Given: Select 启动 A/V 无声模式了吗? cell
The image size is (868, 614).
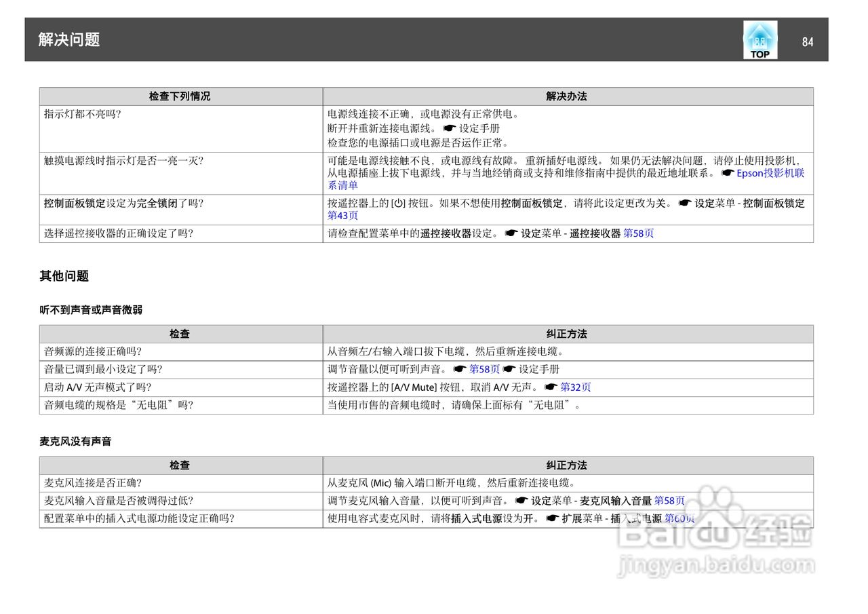Looking at the screenshot, I should pos(180,387).
